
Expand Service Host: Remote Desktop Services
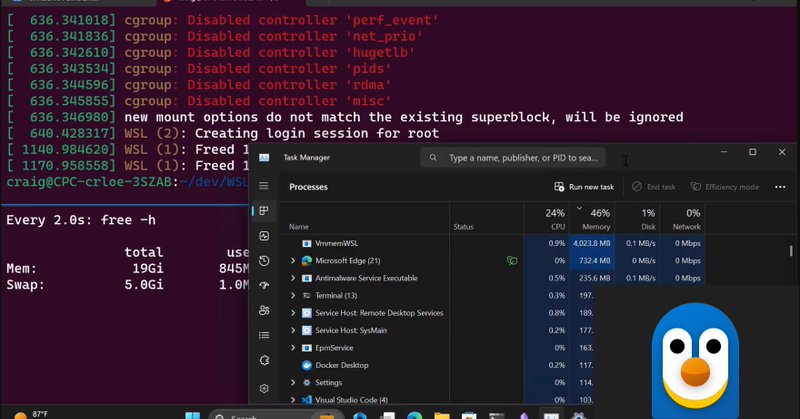coord(293,313)
